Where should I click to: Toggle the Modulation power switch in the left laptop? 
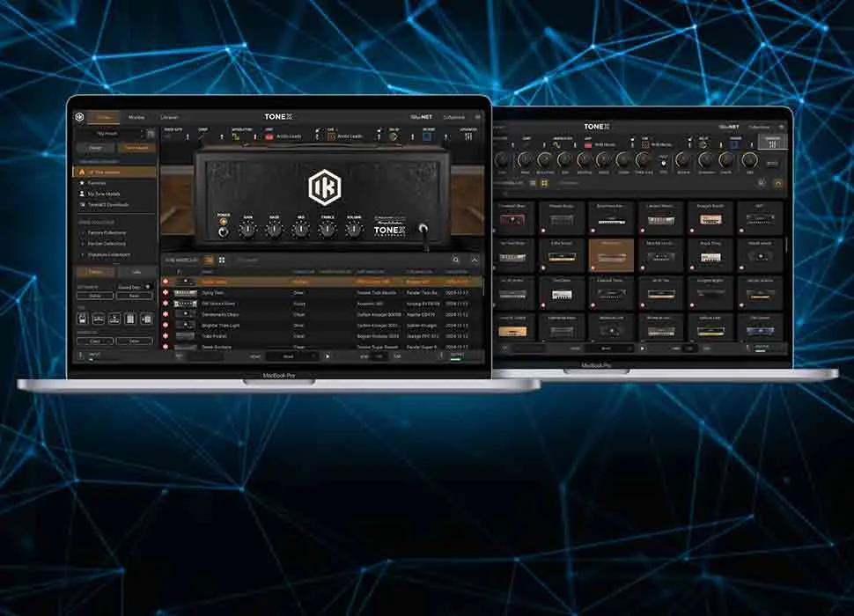pos(254,136)
